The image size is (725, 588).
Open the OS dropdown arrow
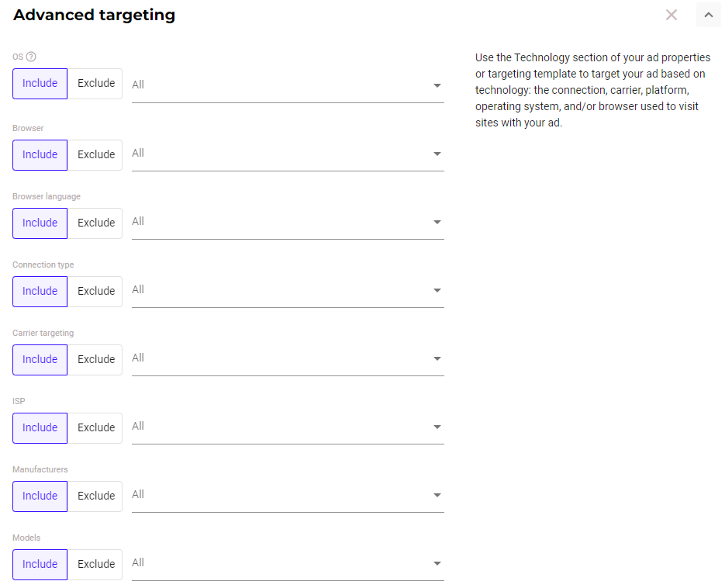click(437, 85)
